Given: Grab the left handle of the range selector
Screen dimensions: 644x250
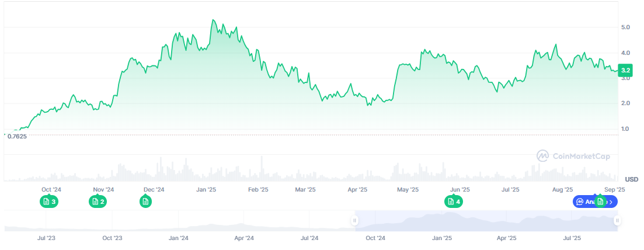Looking at the screenshot, I should coord(354,220).
